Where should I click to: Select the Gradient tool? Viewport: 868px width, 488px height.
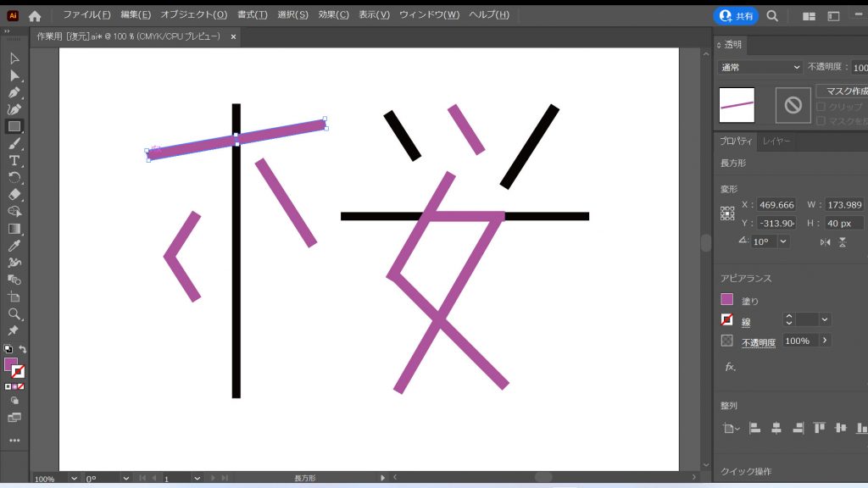click(x=14, y=229)
